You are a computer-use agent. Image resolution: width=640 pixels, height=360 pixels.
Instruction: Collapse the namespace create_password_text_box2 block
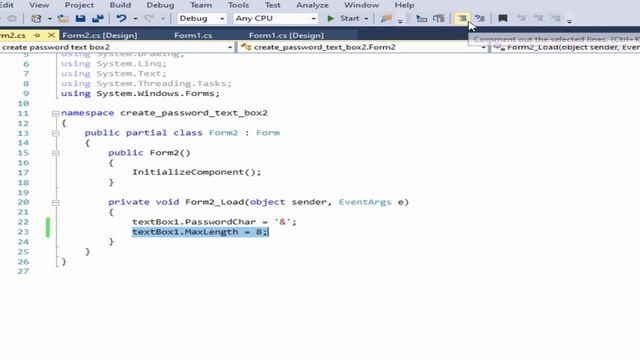(x=56, y=113)
